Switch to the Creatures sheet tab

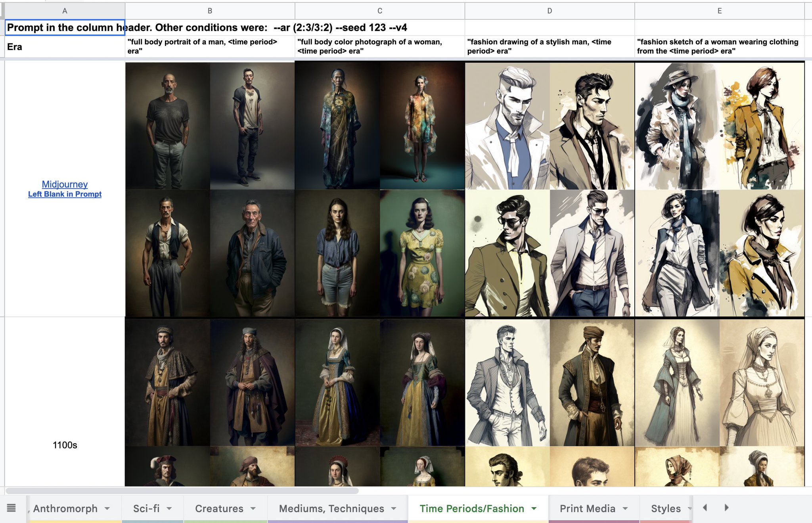click(x=219, y=508)
